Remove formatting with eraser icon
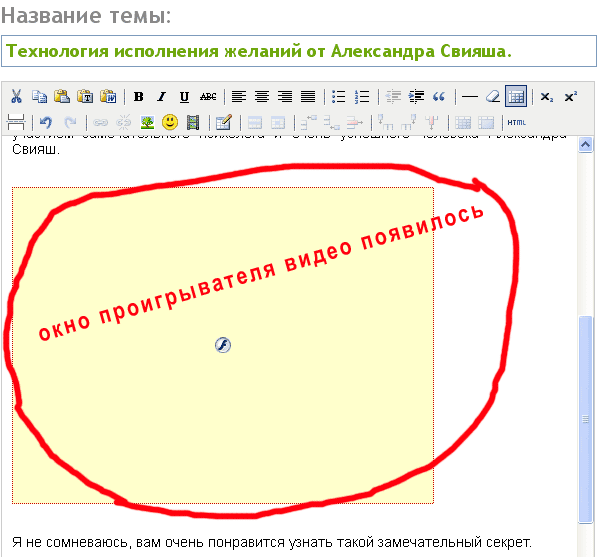 493,97
